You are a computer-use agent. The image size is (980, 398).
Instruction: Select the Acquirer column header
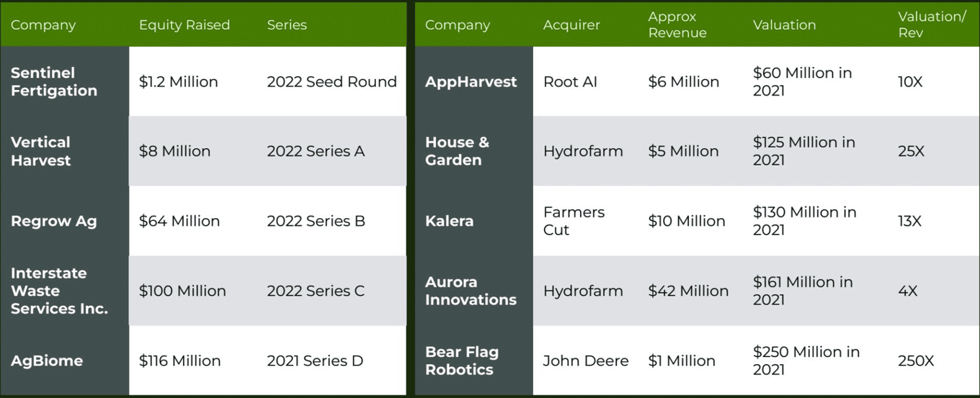(571, 24)
